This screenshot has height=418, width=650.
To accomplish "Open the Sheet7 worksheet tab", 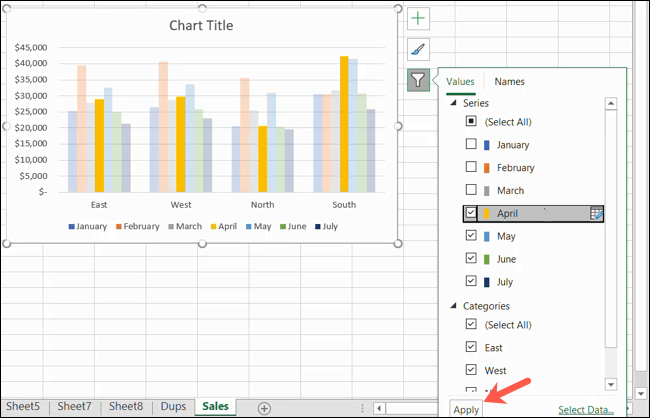I will click(74, 406).
